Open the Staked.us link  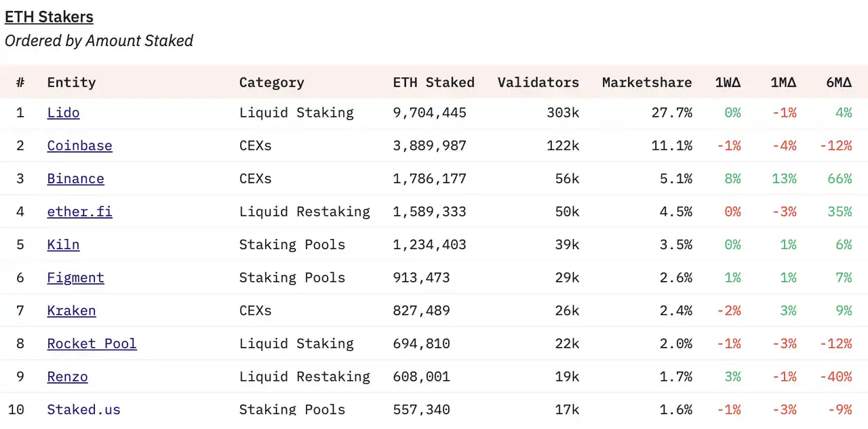(x=83, y=409)
